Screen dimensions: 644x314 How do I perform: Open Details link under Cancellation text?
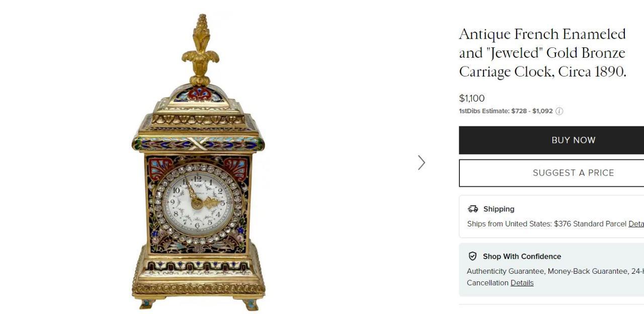click(522, 283)
